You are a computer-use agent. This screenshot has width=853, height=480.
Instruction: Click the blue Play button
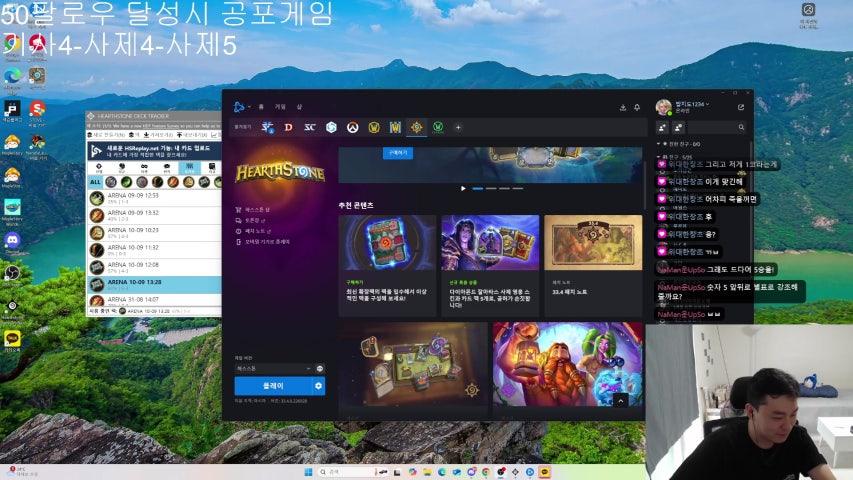click(273, 386)
